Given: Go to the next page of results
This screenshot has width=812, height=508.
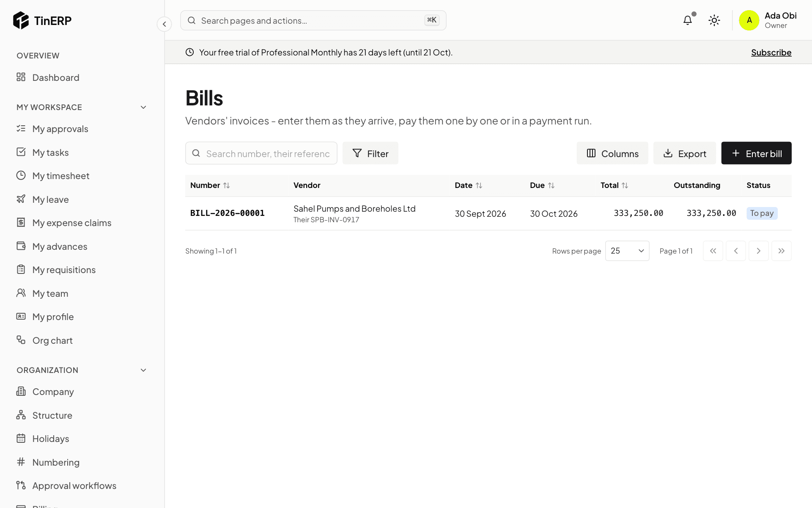Looking at the screenshot, I should (x=759, y=251).
